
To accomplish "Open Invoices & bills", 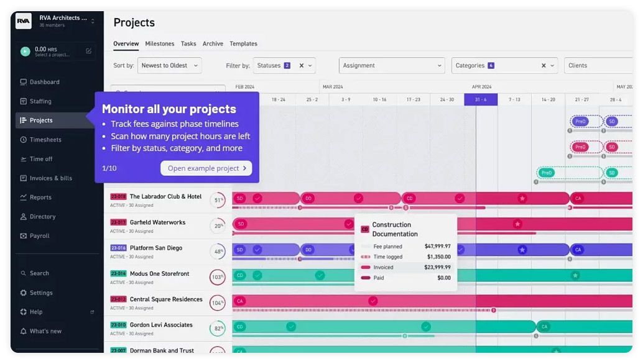I will tap(49, 178).
